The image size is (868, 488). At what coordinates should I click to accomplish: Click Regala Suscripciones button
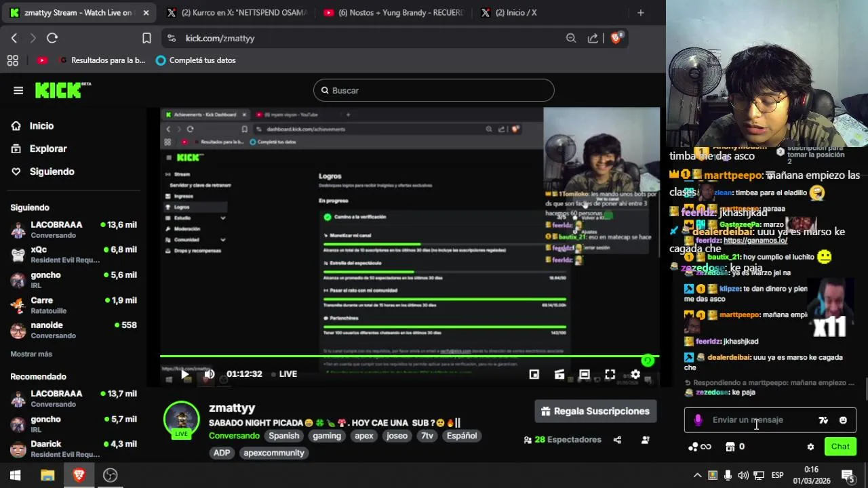[x=595, y=411]
